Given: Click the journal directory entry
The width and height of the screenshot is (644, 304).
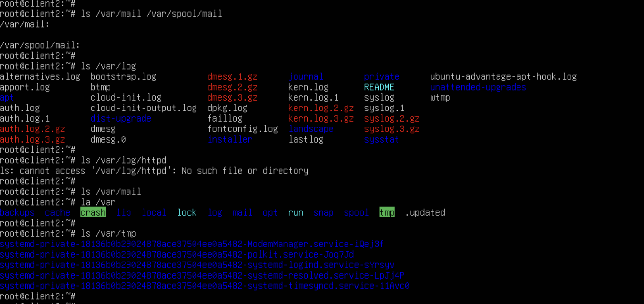Looking at the screenshot, I should pos(306,76).
